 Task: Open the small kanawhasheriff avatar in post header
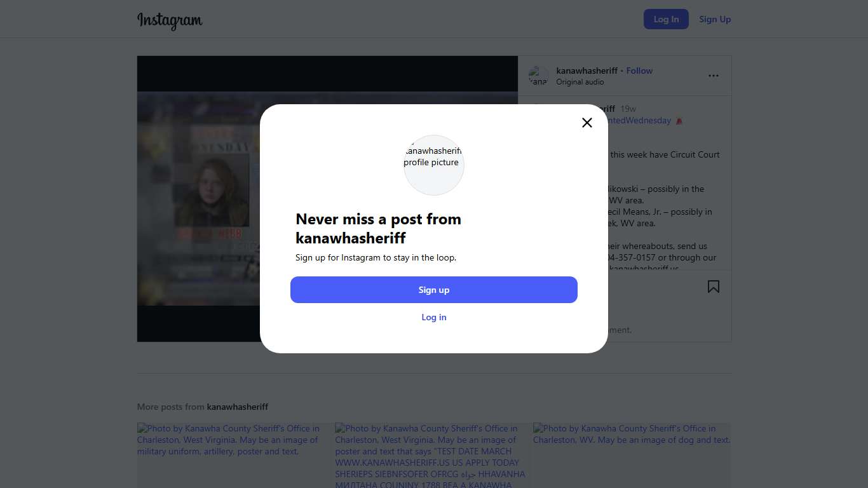(538, 76)
